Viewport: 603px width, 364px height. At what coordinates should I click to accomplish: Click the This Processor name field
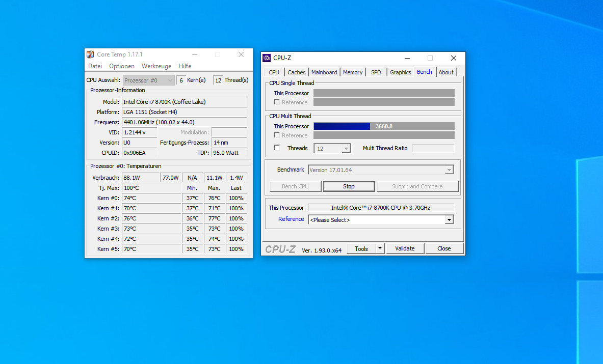click(381, 207)
